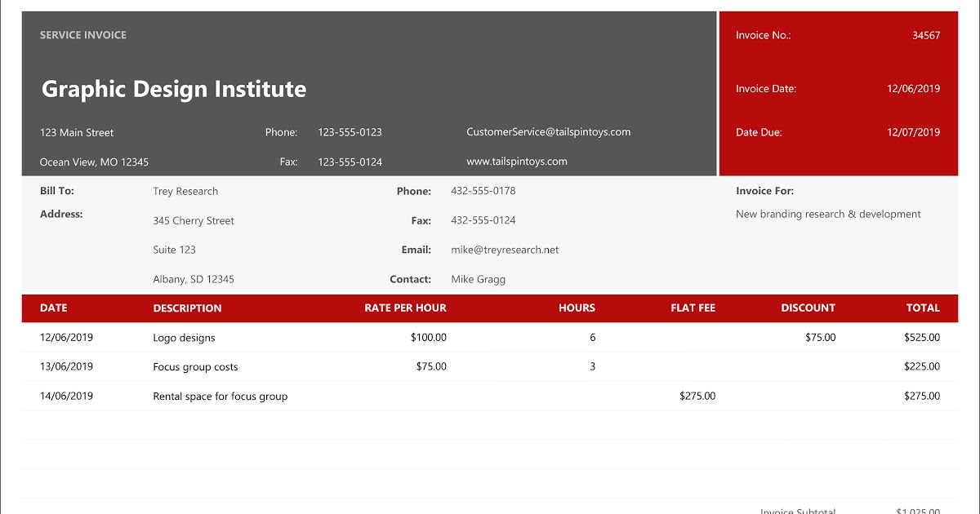Click the FLAT FEE column header

(x=693, y=308)
